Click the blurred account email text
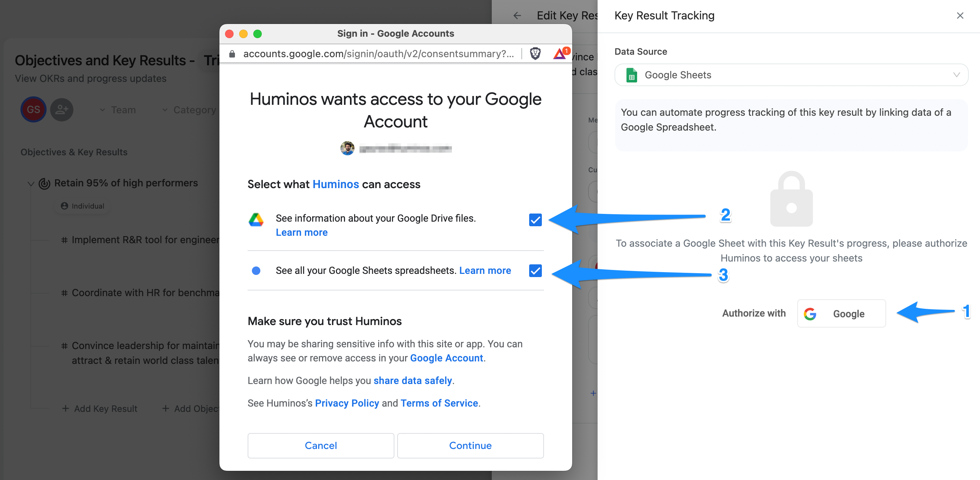The height and width of the screenshot is (480, 980). [x=406, y=149]
